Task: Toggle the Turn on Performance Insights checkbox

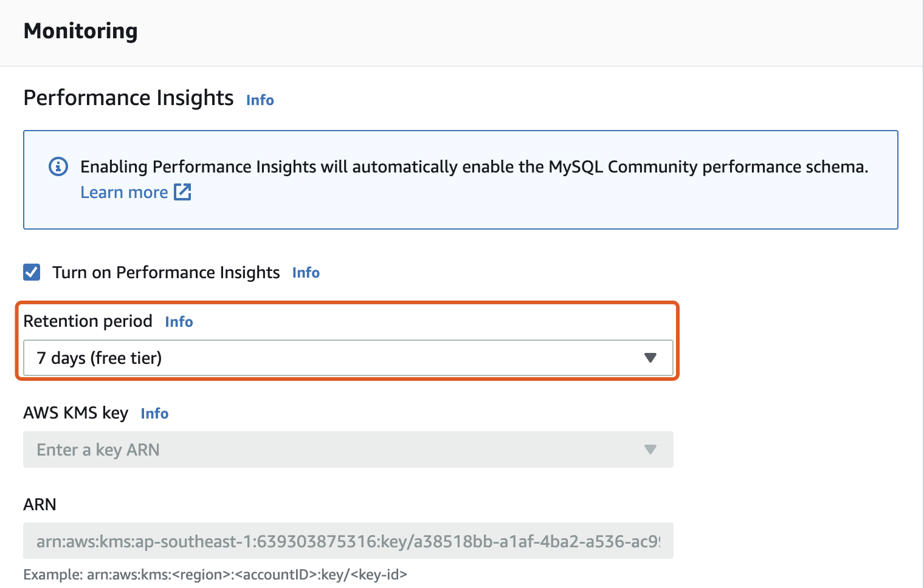Action: click(32, 272)
